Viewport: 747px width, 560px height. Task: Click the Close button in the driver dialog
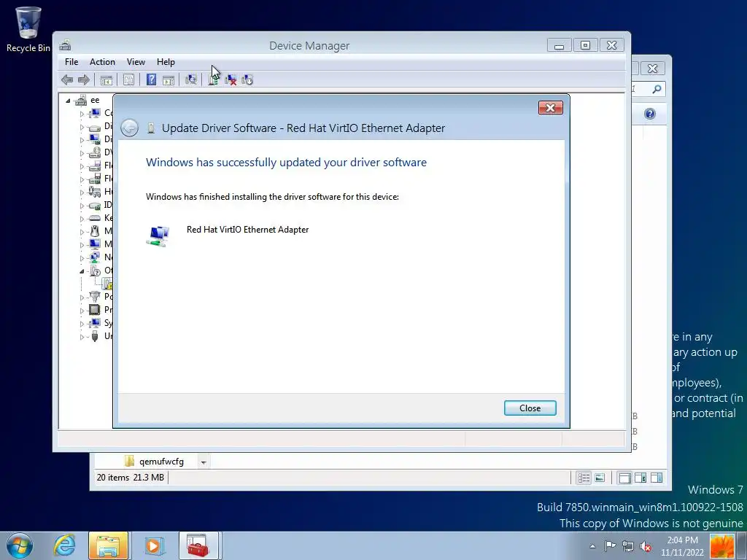pos(530,408)
